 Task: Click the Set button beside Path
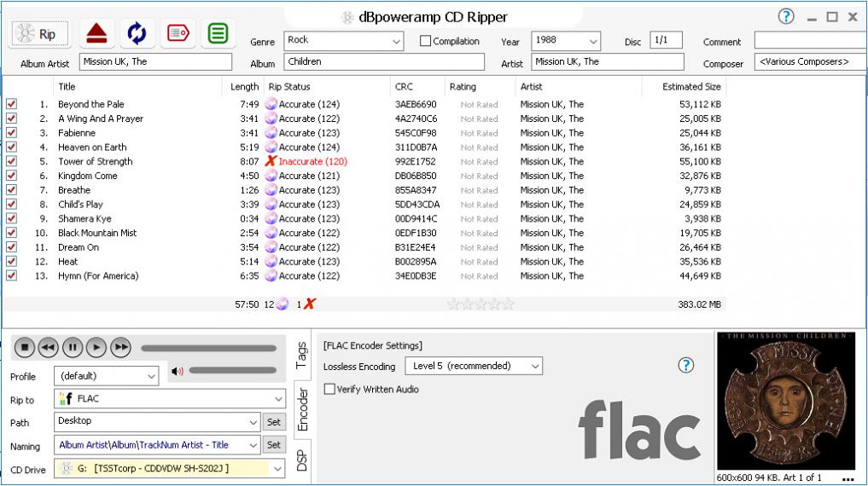point(273,421)
